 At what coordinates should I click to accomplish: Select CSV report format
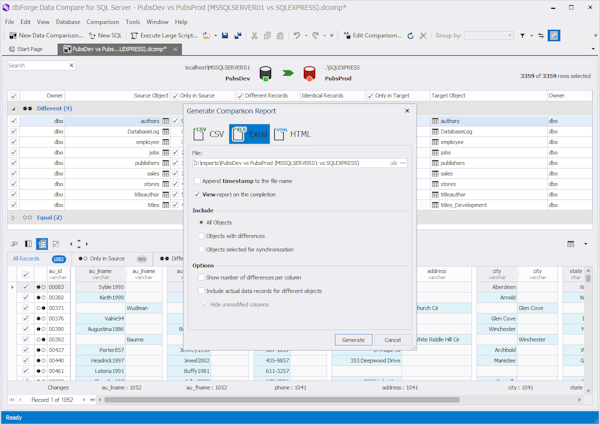[x=209, y=134]
